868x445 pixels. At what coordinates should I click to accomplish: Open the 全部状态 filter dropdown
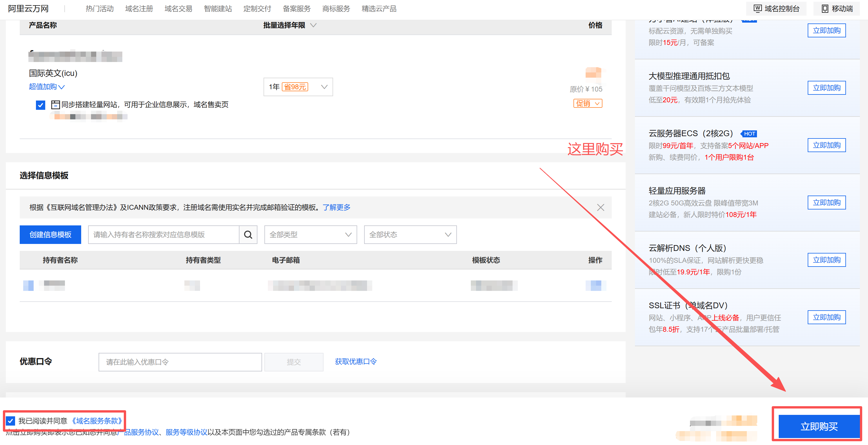[410, 235]
